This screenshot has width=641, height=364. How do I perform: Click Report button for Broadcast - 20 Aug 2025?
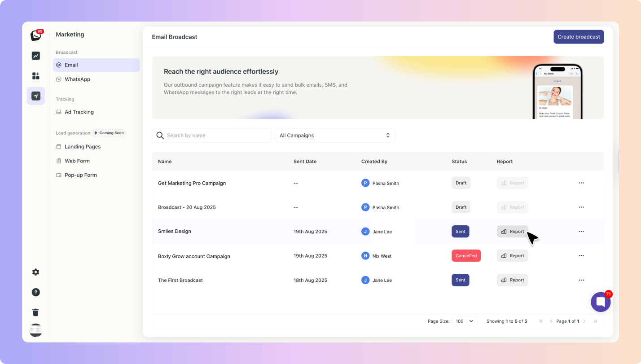click(513, 207)
